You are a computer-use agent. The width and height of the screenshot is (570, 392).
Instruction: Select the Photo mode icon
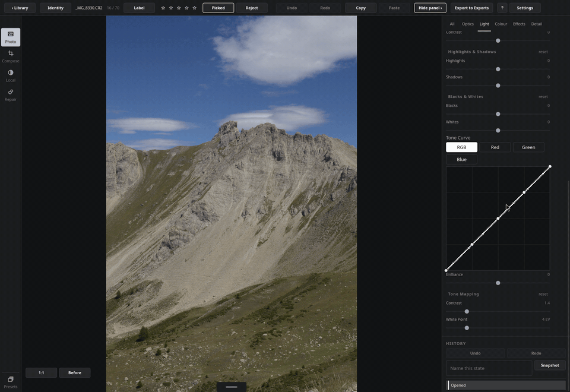coord(11,37)
